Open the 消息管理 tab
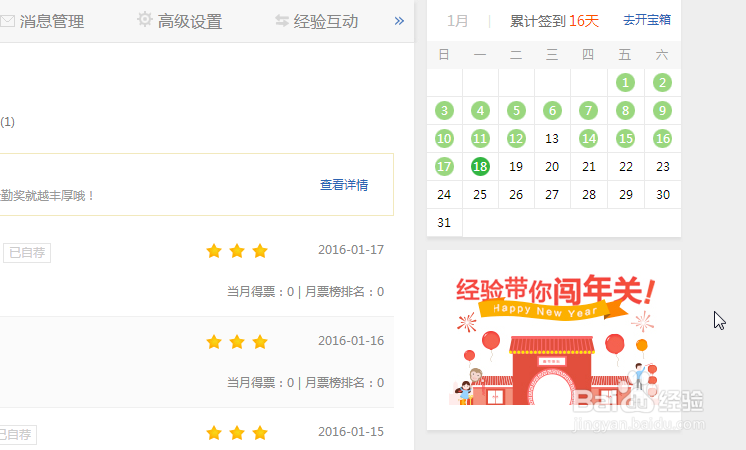 (51, 21)
